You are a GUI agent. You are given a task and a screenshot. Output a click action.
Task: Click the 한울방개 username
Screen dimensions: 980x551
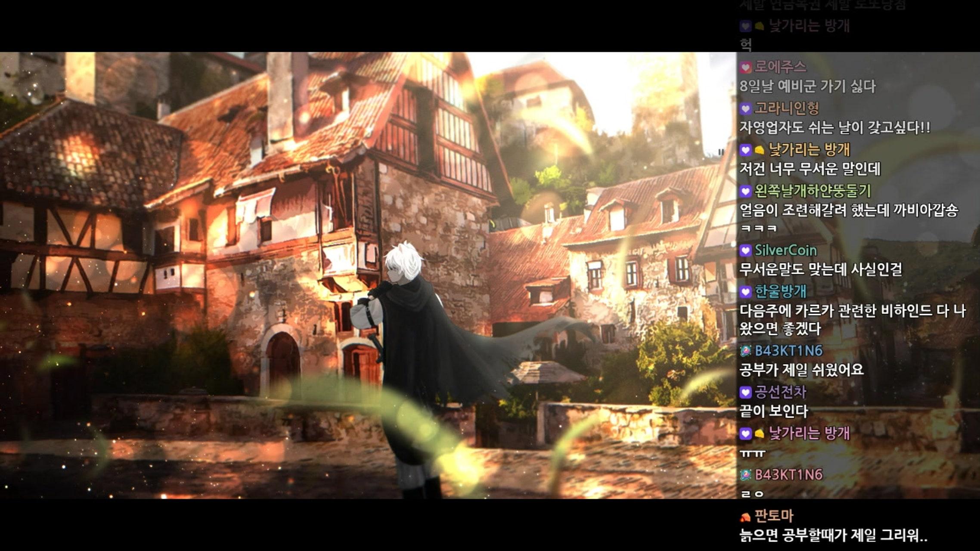(780, 291)
